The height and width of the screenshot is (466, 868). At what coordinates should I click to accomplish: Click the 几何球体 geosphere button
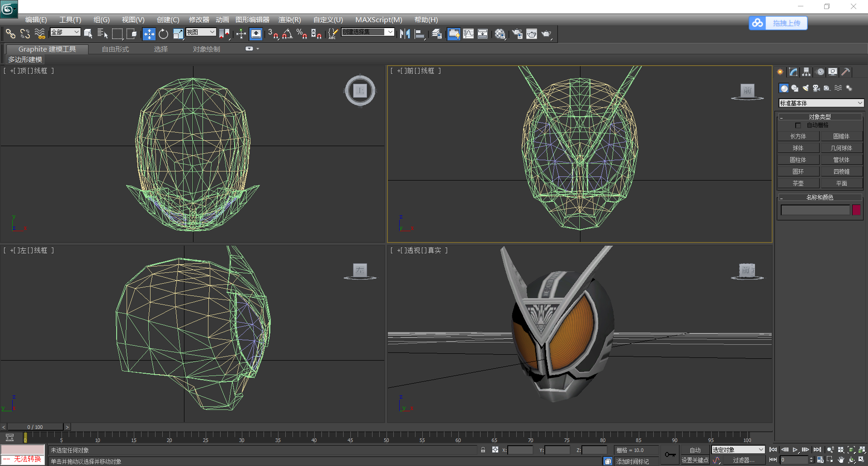tap(841, 148)
